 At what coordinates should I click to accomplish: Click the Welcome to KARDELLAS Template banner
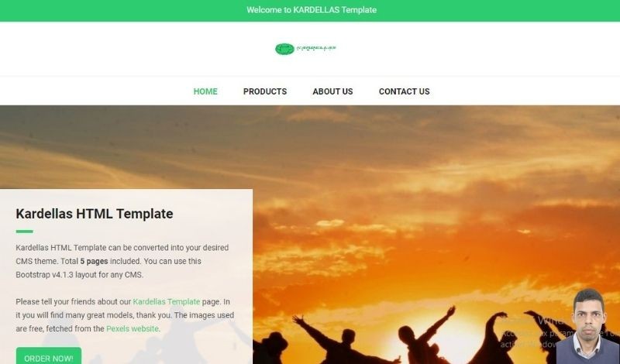[312, 10]
